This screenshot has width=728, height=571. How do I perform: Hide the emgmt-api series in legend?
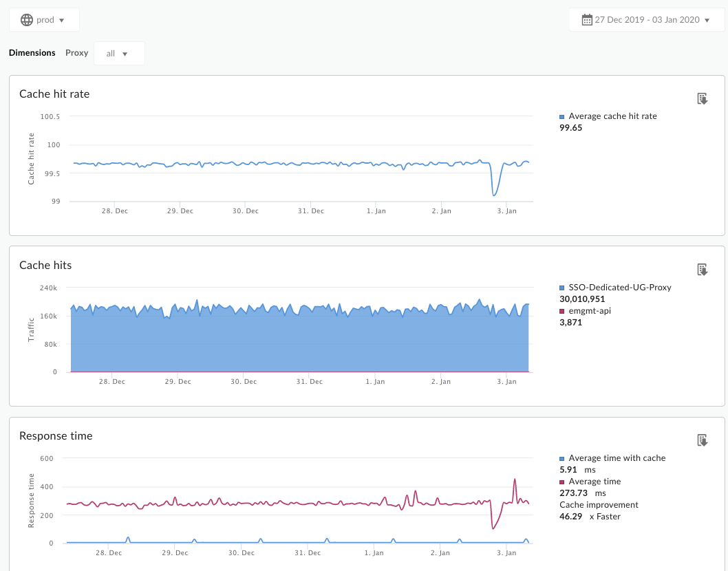(589, 311)
